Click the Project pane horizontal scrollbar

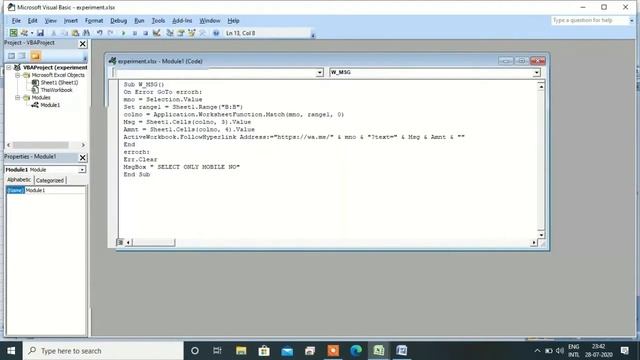(40, 145)
